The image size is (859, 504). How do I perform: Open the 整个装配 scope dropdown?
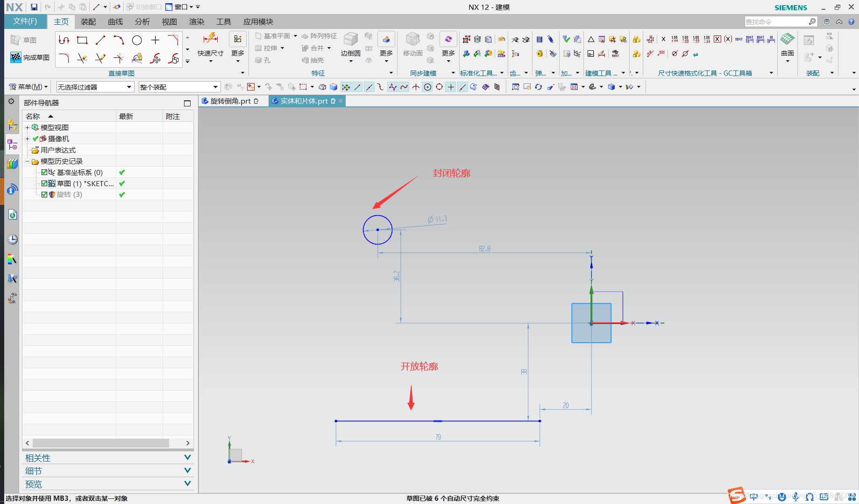point(179,87)
